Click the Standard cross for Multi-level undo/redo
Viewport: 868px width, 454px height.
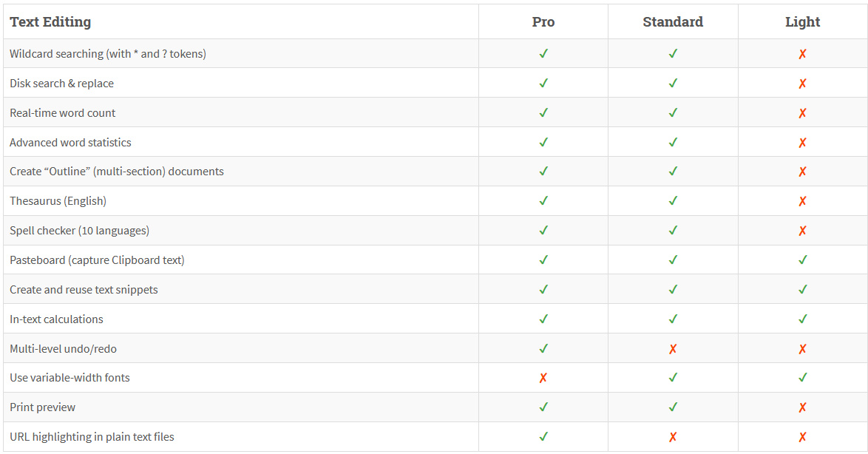(x=673, y=349)
